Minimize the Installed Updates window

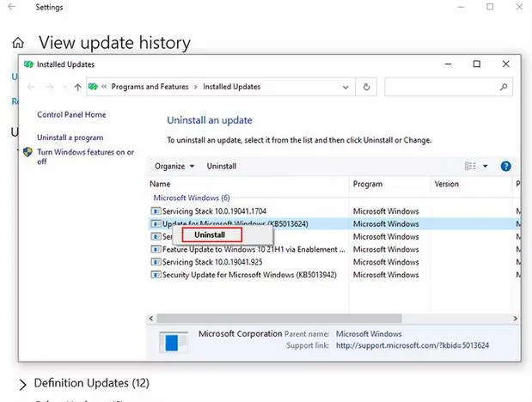(448, 64)
